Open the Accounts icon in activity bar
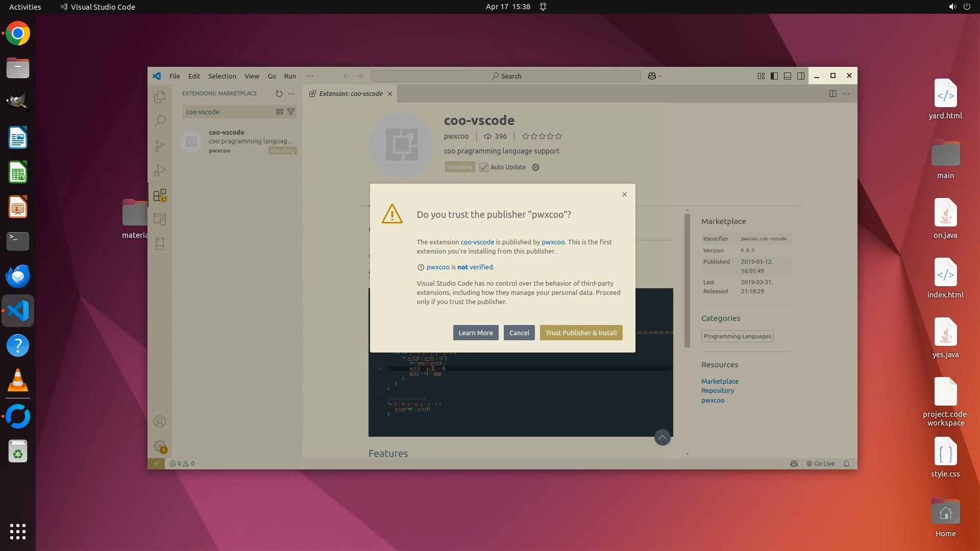980x551 pixels. [x=160, y=421]
